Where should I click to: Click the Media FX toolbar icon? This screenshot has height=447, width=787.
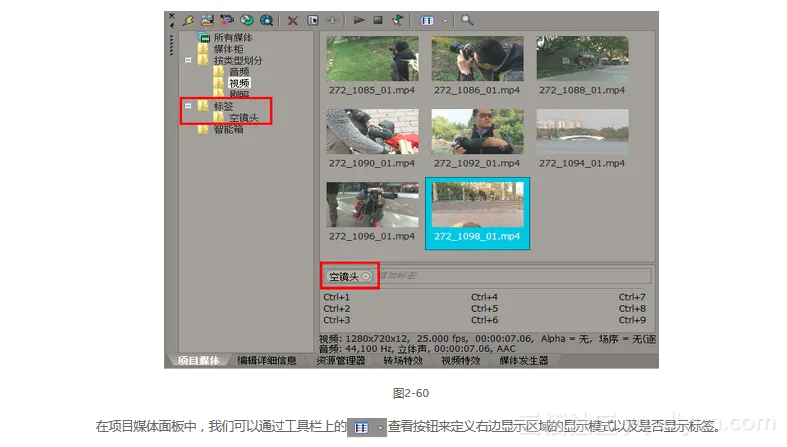pos(332,21)
